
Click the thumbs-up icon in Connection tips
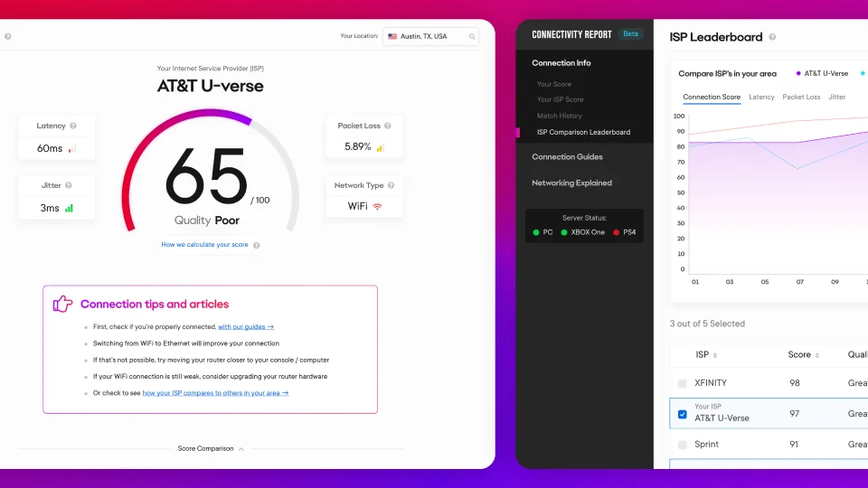click(62, 304)
